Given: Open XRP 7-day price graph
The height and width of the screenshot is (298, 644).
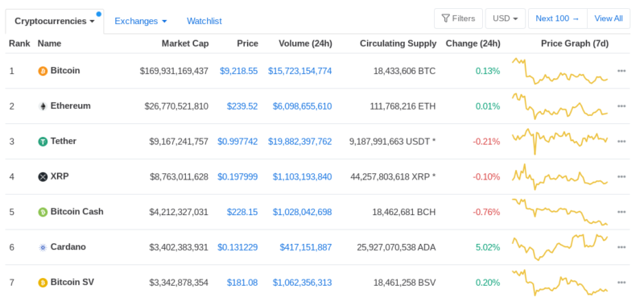Looking at the screenshot, I should [x=559, y=177].
